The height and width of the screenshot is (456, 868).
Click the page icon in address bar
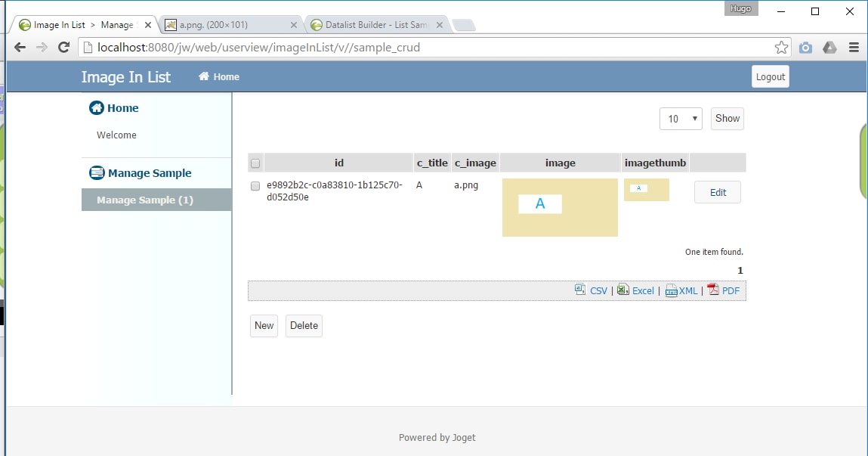coord(88,48)
